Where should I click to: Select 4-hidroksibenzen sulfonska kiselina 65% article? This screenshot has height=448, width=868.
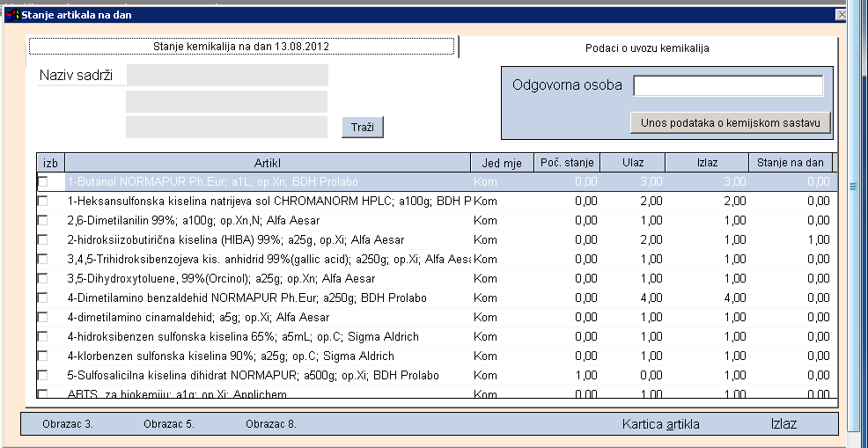(242, 337)
